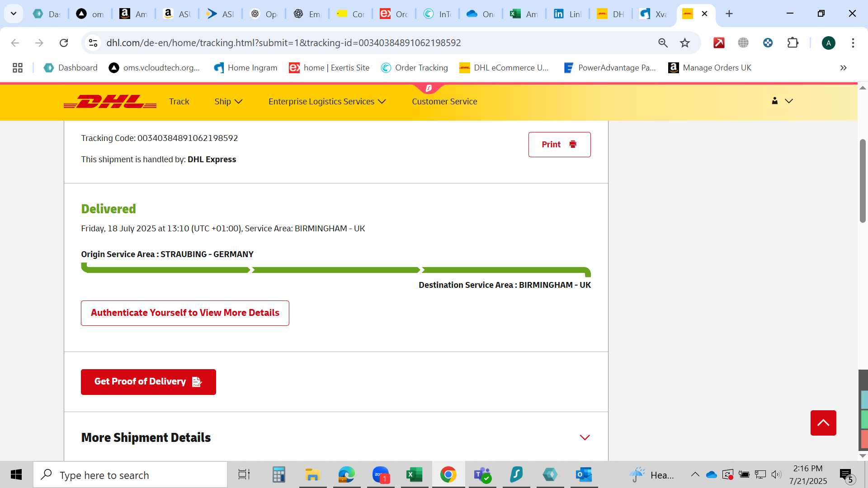Viewport: 868px width, 488px height.
Task: Open the tab search dropdown arrow
Action: (x=14, y=14)
